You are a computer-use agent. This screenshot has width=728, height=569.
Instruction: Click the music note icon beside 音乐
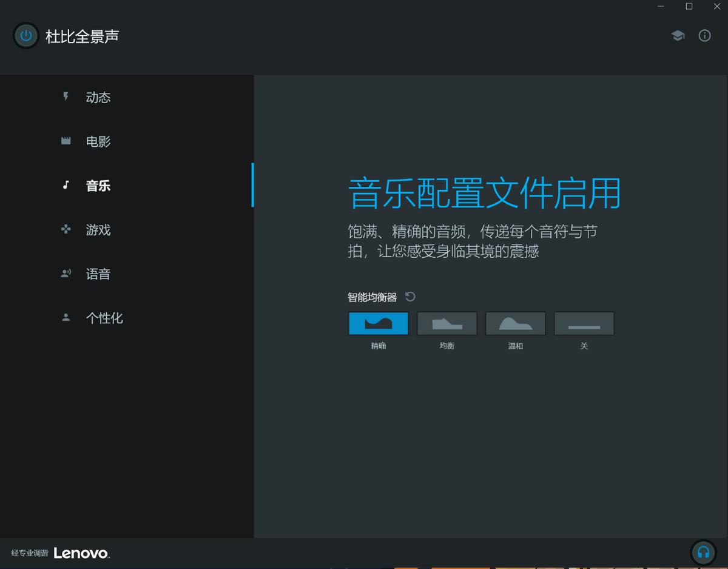click(66, 185)
